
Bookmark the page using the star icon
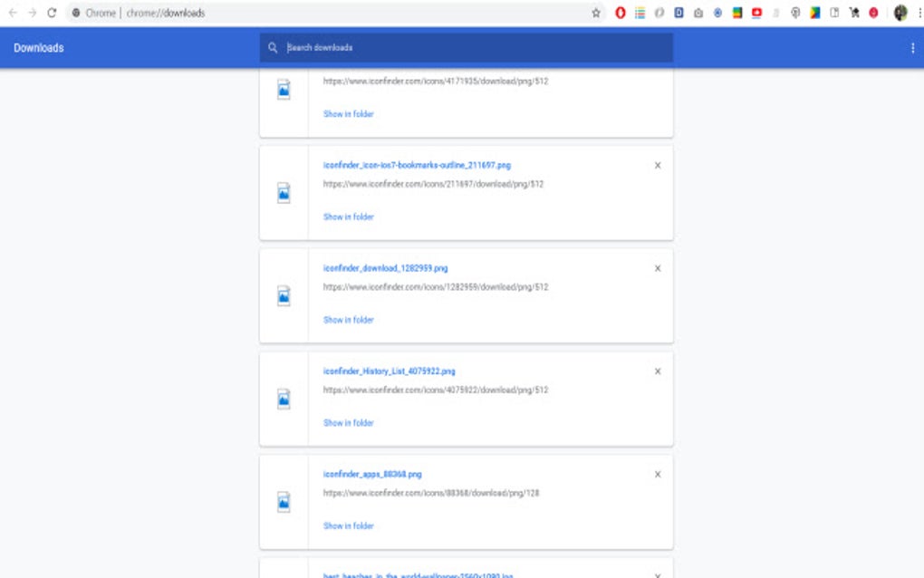[x=596, y=13]
